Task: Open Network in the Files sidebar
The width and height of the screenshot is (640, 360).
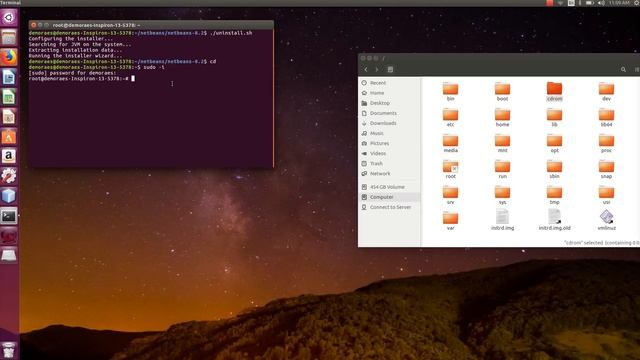Action: click(389, 173)
